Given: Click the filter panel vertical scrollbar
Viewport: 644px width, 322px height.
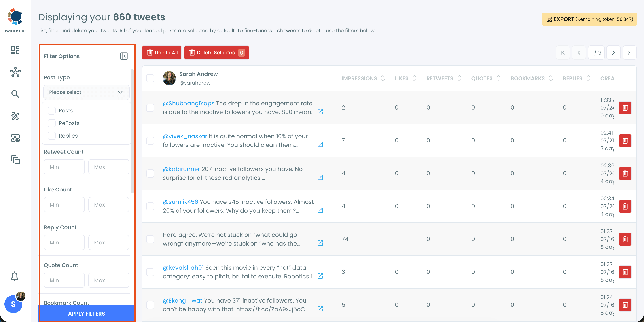Looking at the screenshot, I should (132, 131).
